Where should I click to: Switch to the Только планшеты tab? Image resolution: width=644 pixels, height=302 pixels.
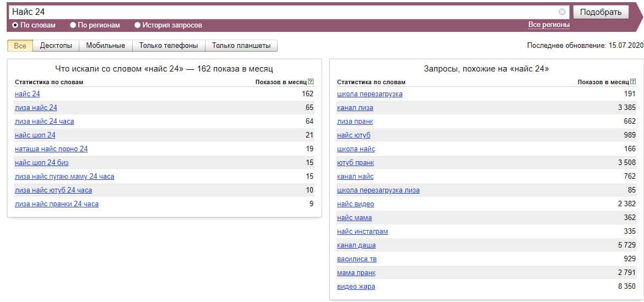[x=241, y=46]
